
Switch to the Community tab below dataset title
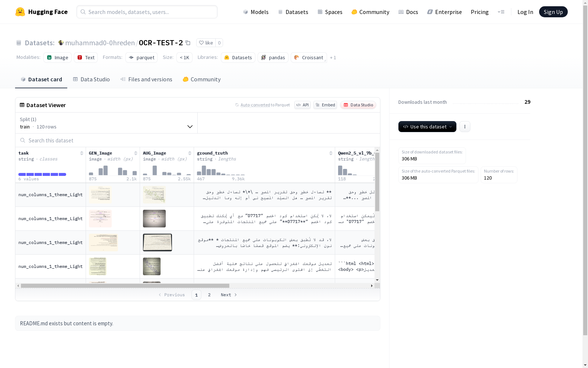[x=202, y=79]
